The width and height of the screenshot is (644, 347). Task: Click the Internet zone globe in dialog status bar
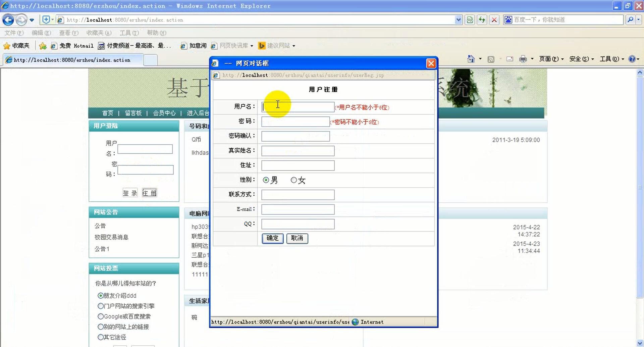click(x=355, y=322)
